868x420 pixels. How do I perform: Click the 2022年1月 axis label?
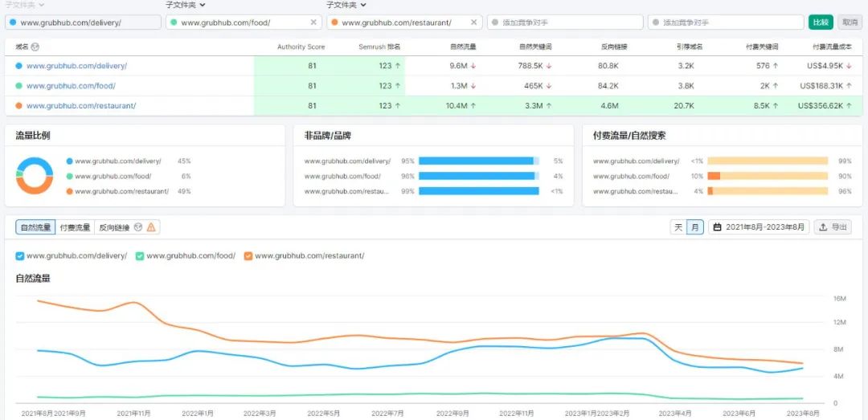point(199,414)
